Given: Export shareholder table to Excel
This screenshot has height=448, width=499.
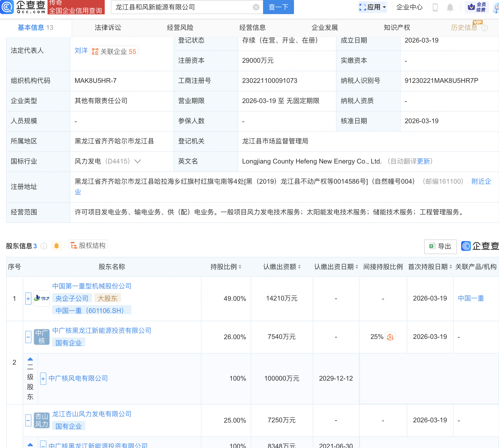Looking at the screenshot, I should click(440, 246).
